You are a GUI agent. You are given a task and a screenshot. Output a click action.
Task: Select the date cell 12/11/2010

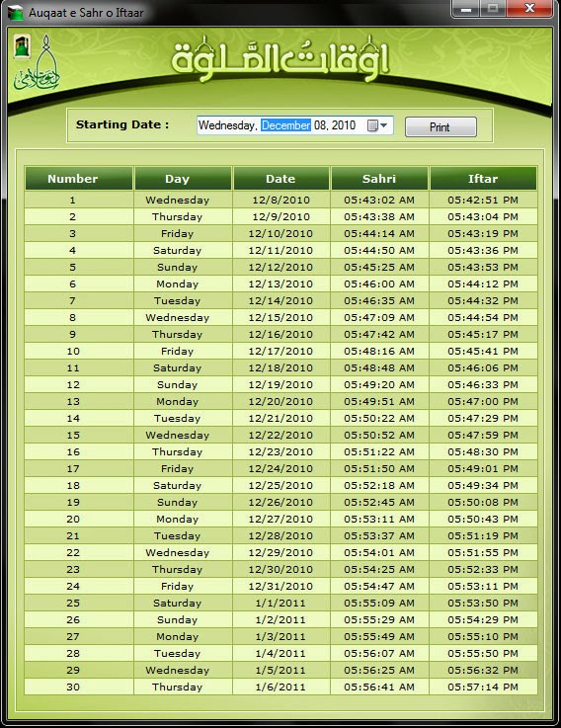pos(280,250)
